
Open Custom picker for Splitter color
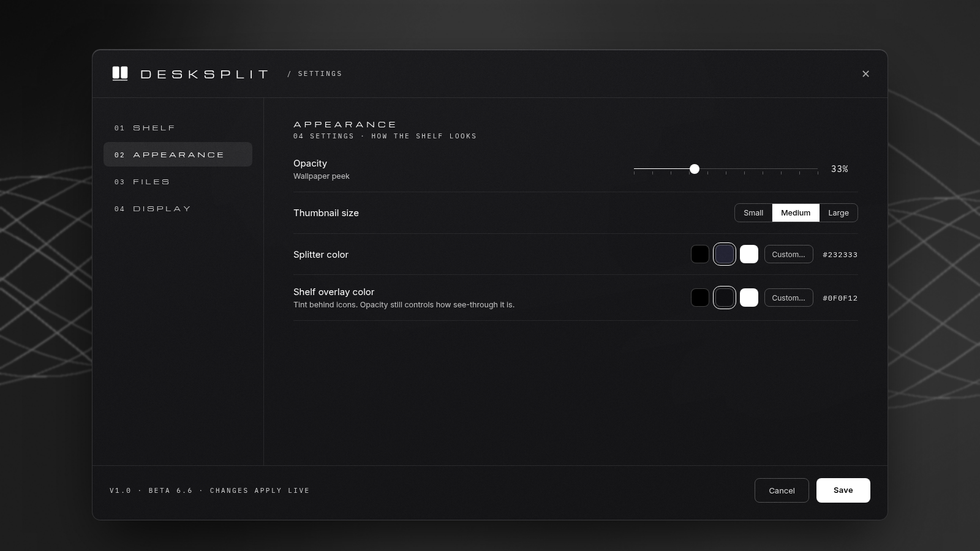789,254
